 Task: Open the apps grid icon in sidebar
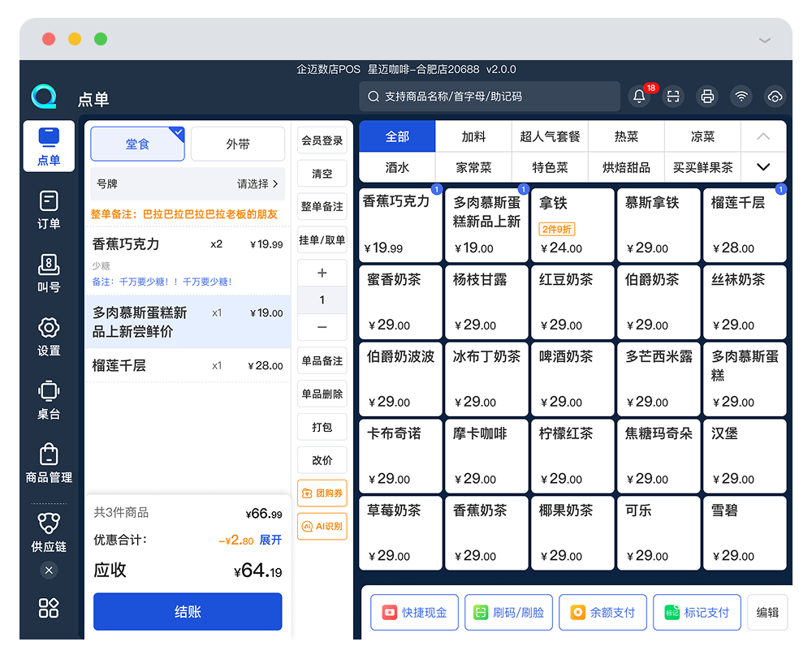[49, 608]
